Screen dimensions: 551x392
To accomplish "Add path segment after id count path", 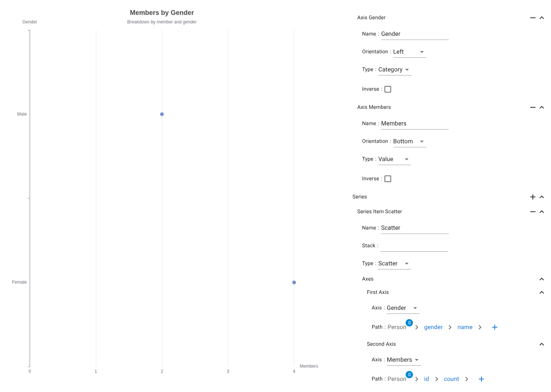I will (481, 379).
